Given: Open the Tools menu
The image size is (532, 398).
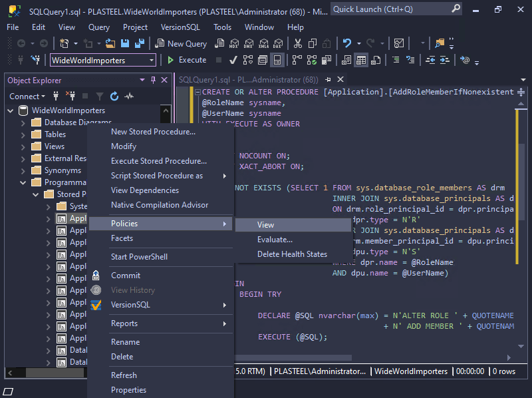Looking at the screenshot, I should pos(222,27).
